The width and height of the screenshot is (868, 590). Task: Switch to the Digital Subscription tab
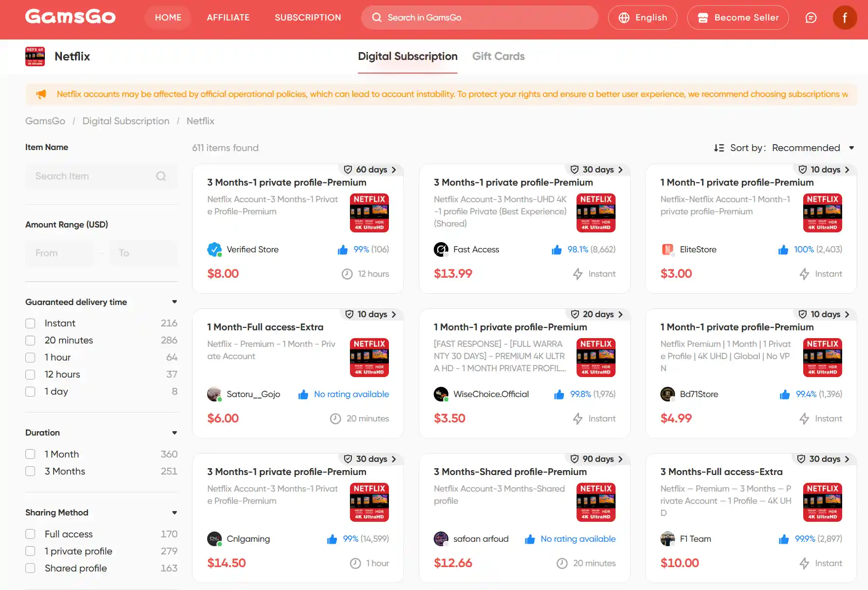[407, 57]
